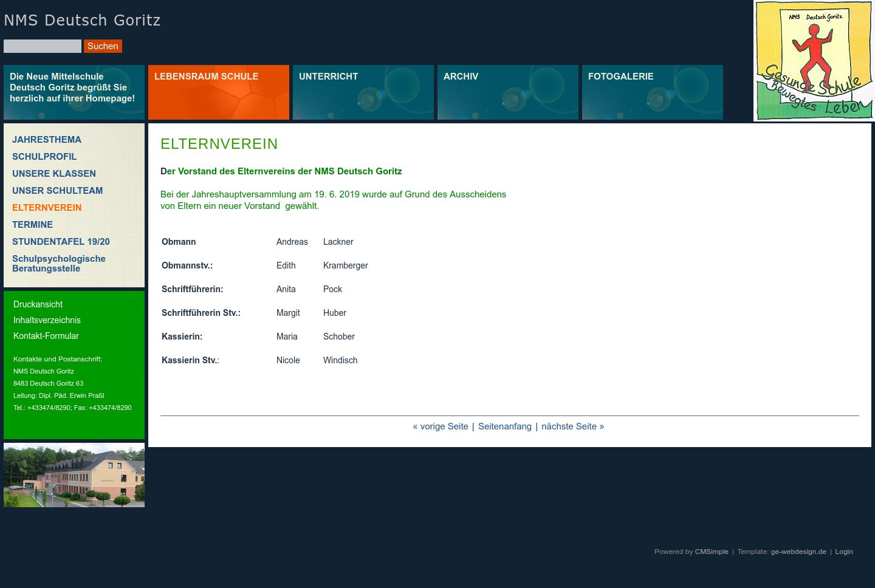Open the NMS Deutsch Goritz site title

pyautogui.click(x=82, y=20)
